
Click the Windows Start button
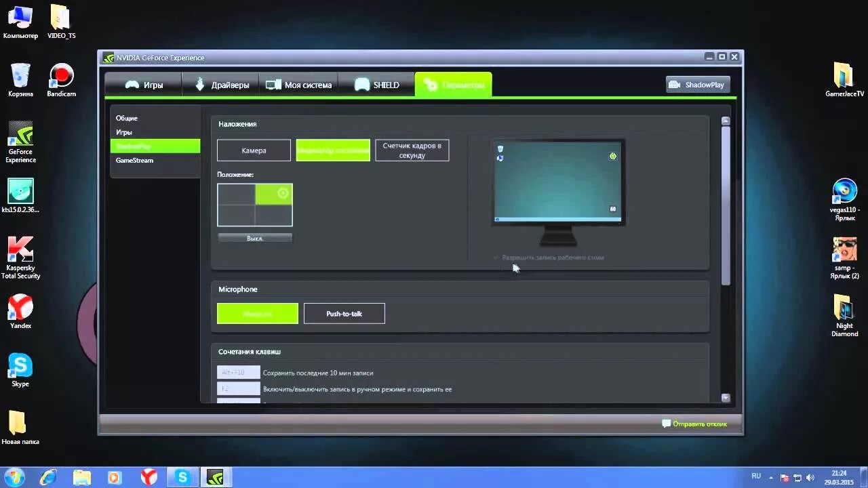tap(15, 476)
